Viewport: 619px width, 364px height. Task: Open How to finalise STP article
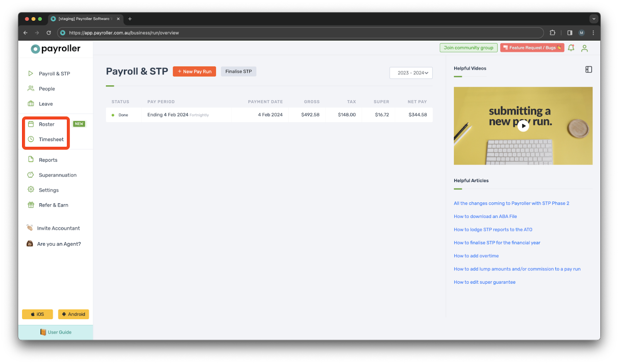(x=497, y=243)
